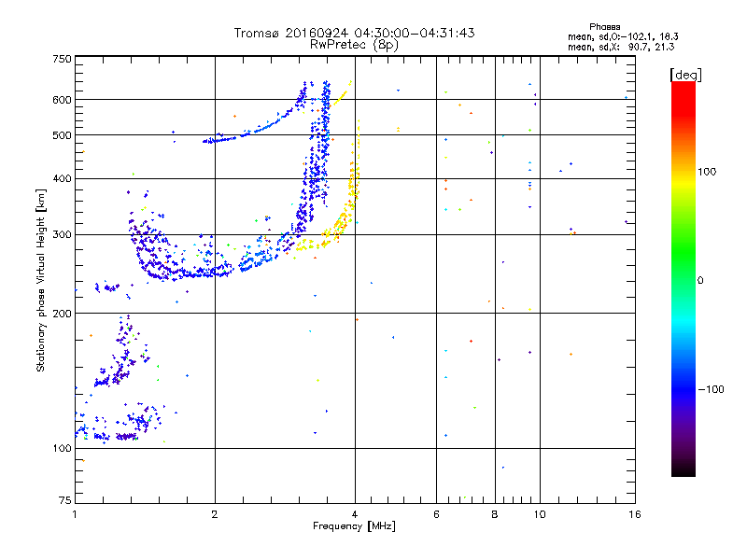Image resolution: width=747 pixels, height=560 pixels.
Task: Click the colorbar tick label '100'
Action: click(707, 172)
